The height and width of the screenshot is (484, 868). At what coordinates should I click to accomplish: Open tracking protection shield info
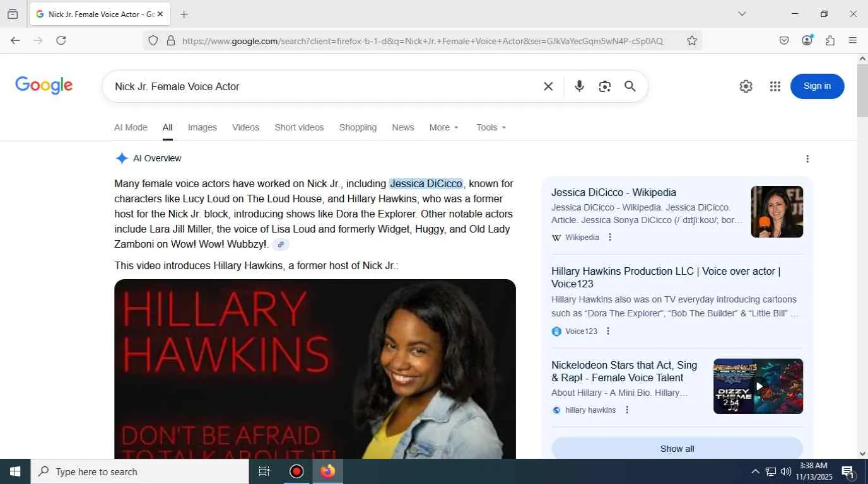[153, 40]
